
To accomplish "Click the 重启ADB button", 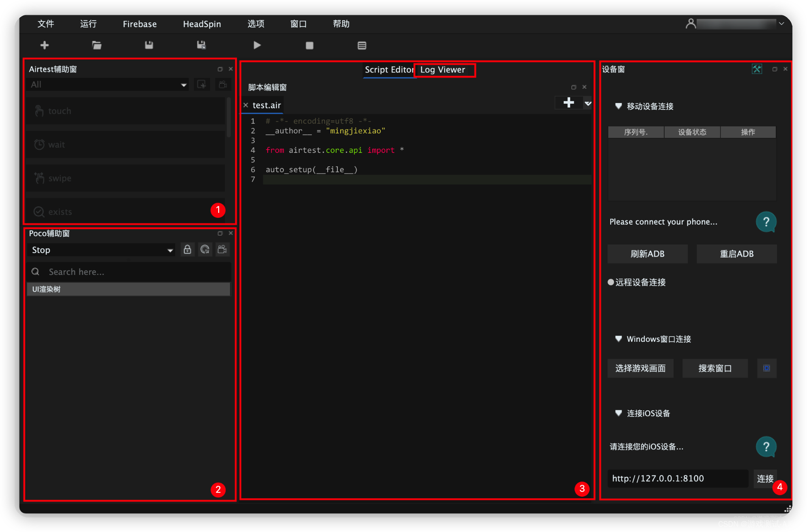I will point(737,254).
